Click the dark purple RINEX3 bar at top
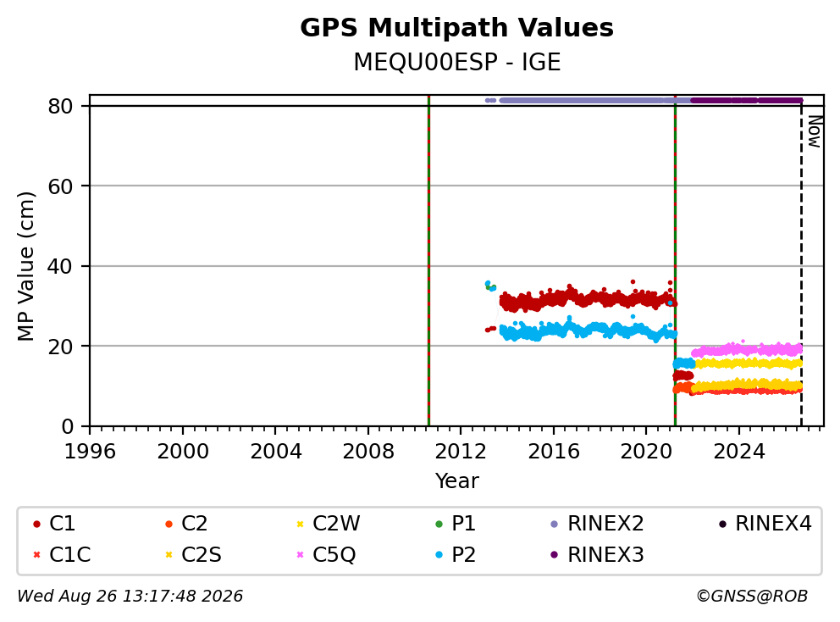840x622 pixels. click(747, 100)
